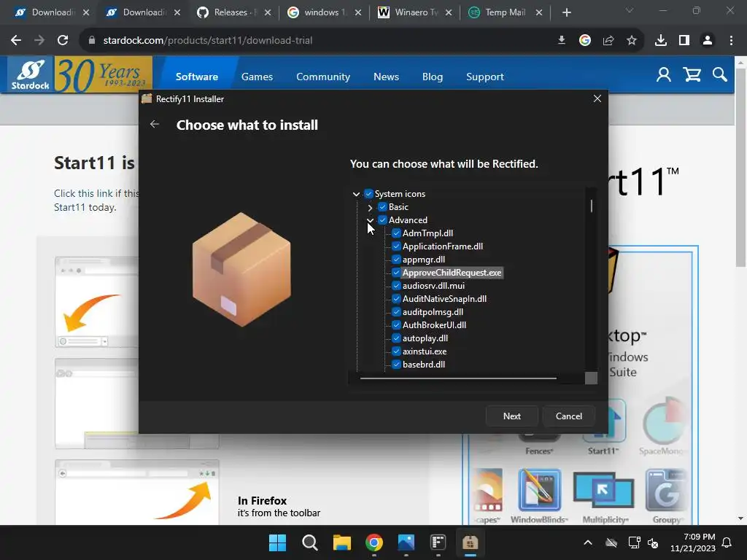Open Stardock account user icon
The image size is (747, 560).
(x=664, y=75)
